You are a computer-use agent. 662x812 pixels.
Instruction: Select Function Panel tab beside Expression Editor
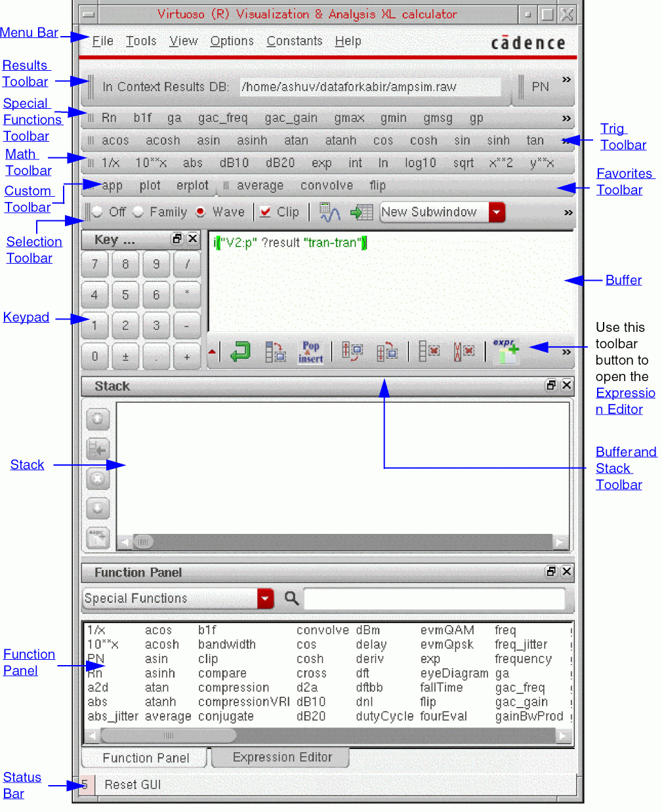point(146,758)
